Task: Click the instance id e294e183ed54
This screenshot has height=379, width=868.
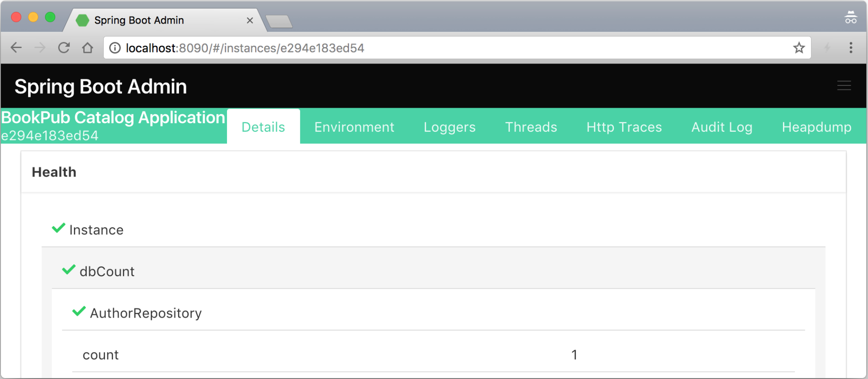Action: point(49,136)
